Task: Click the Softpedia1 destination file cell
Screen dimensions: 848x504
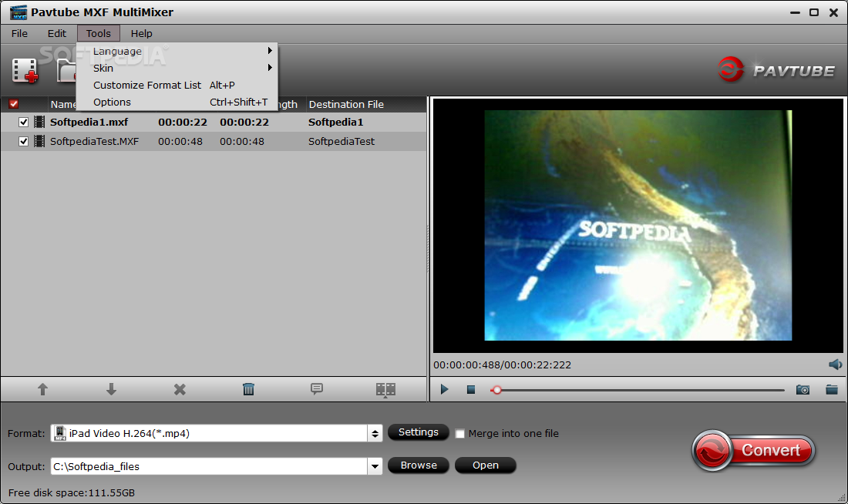Action: 336,123
